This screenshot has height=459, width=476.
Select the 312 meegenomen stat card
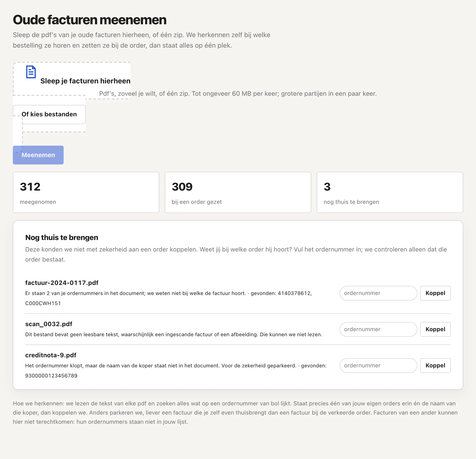tap(86, 192)
